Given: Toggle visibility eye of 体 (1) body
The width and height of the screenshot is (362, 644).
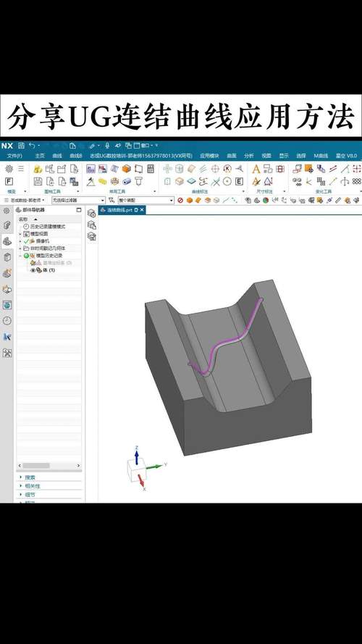Looking at the screenshot, I should pyautogui.click(x=33, y=270).
